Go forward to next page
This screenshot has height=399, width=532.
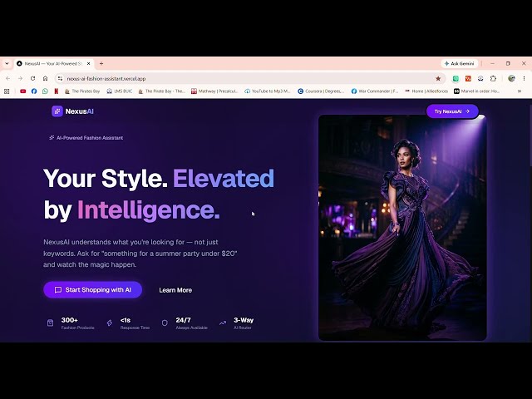tap(20, 78)
